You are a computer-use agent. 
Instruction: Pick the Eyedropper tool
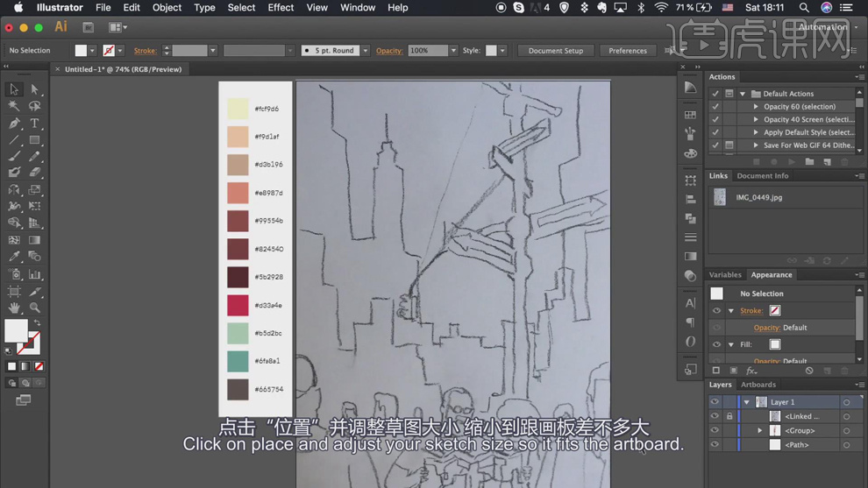[x=14, y=257]
